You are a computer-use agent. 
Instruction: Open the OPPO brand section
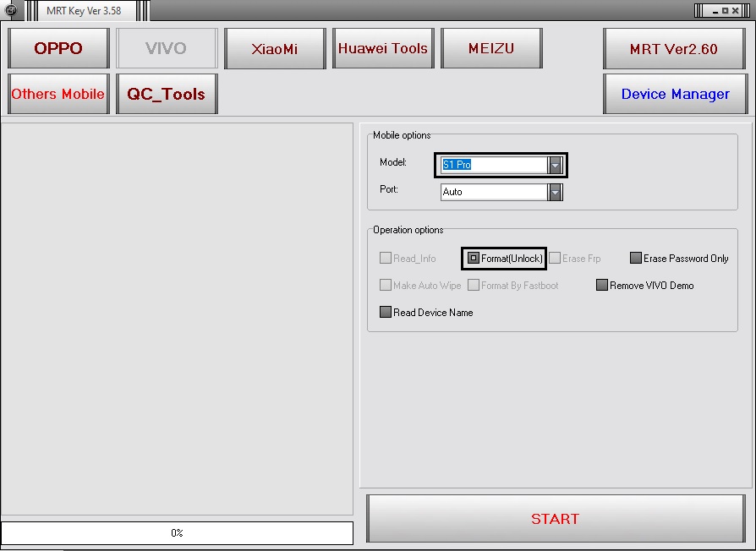[x=58, y=48]
